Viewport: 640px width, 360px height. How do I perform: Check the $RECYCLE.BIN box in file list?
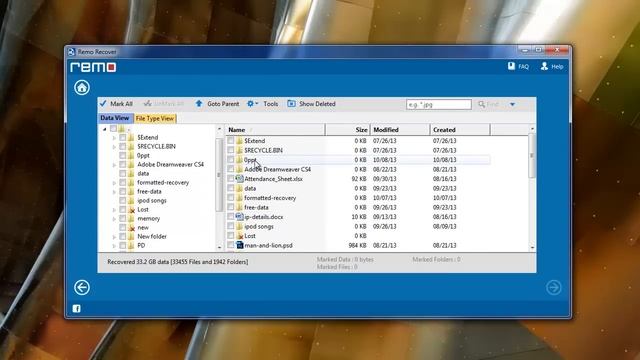231,150
